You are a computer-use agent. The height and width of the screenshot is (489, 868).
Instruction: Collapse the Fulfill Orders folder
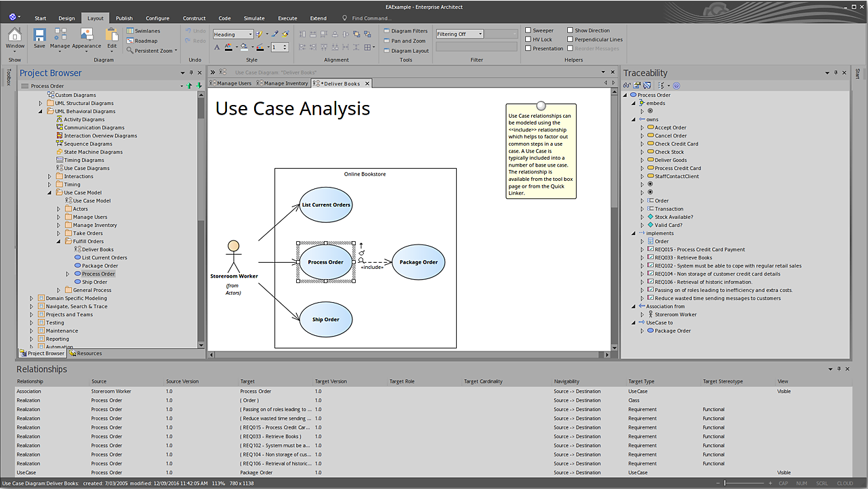pos(58,241)
